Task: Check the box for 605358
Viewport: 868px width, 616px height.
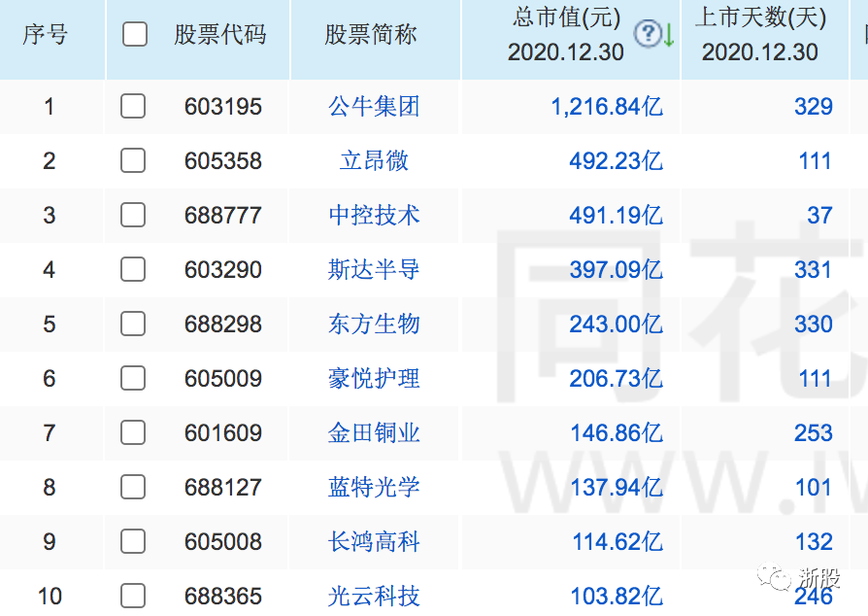Action: [133, 160]
